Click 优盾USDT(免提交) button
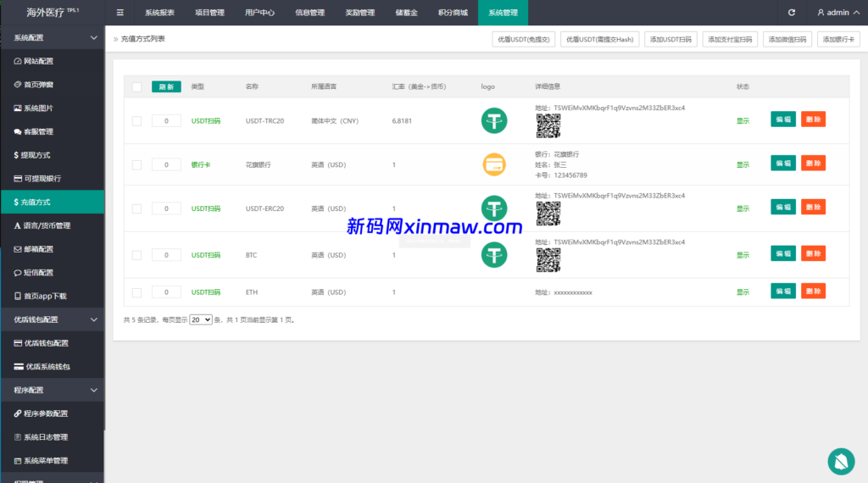This screenshot has width=868, height=483. (524, 39)
